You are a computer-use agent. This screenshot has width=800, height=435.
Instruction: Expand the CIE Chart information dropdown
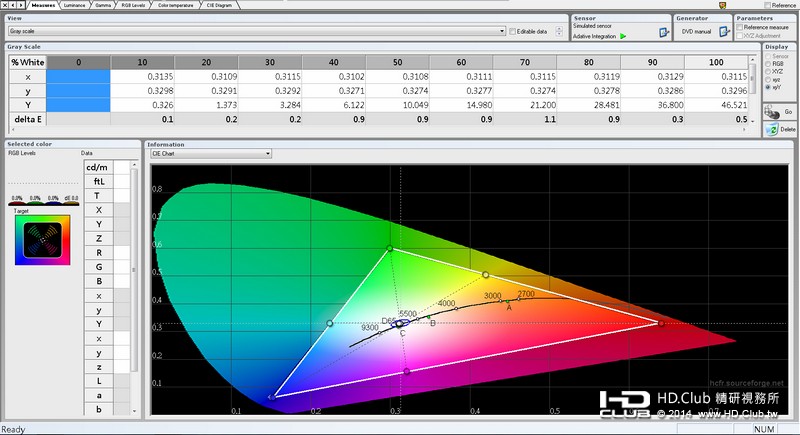click(x=267, y=154)
